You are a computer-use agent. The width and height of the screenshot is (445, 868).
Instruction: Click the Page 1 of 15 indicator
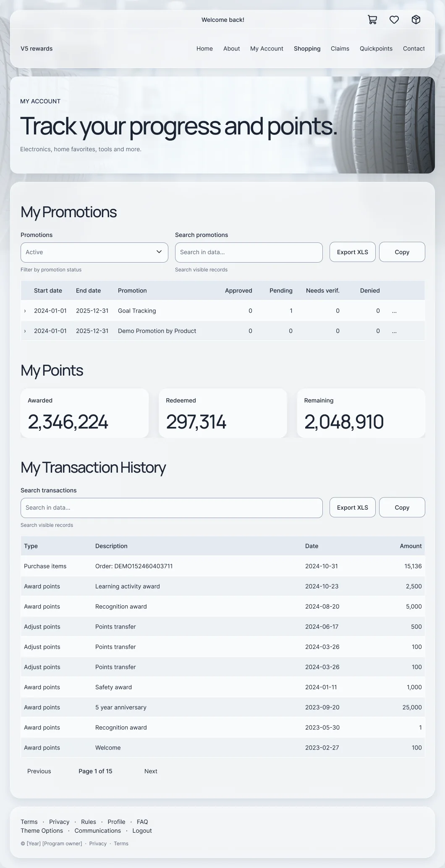95,771
